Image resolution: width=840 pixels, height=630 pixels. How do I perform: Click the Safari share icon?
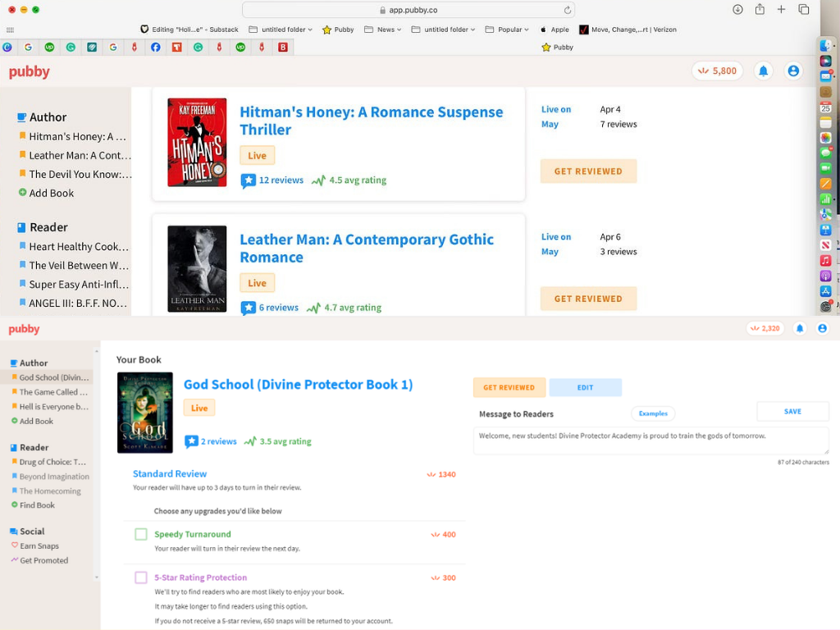tap(760, 10)
